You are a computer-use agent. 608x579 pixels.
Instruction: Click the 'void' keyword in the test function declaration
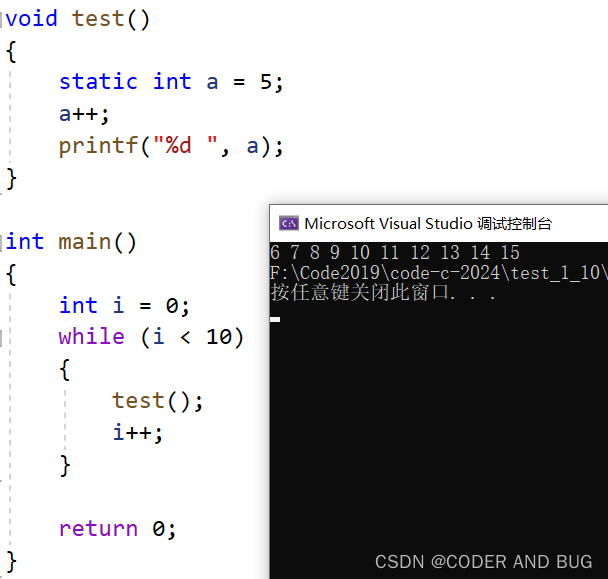(31, 19)
